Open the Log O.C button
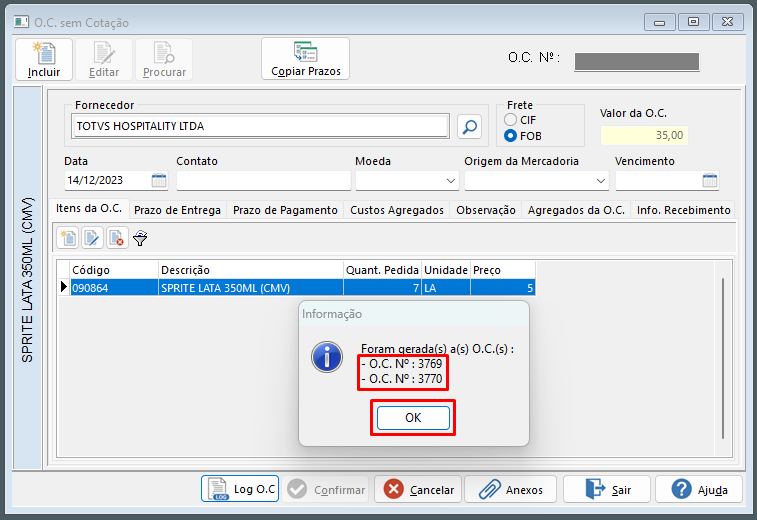This screenshot has height=520, width=757. 240,489
